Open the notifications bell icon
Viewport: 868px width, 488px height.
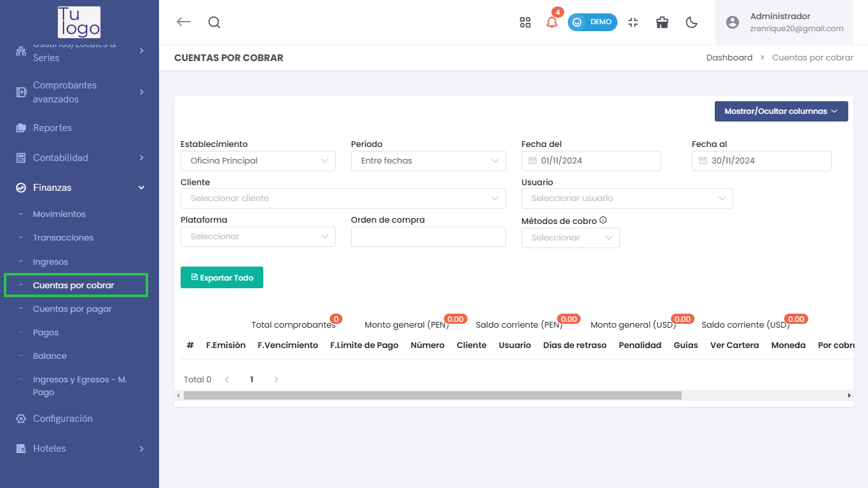click(552, 22)
